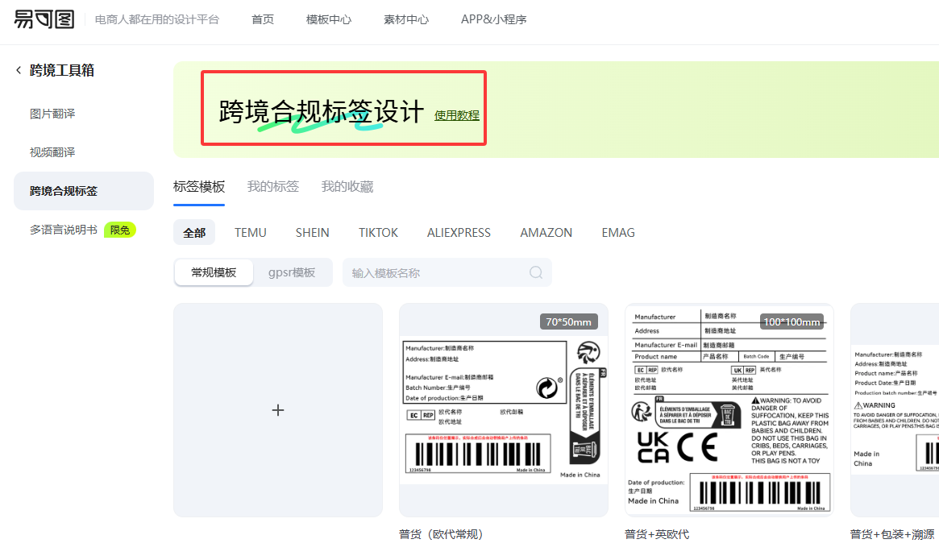Go back using the arrow beside 跨境工具箱
This screenshot has width=939, height=560.
click(19, 70)
